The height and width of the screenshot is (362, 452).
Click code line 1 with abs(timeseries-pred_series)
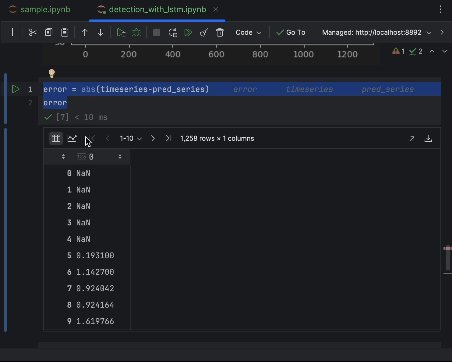click(x=126, y=89)
